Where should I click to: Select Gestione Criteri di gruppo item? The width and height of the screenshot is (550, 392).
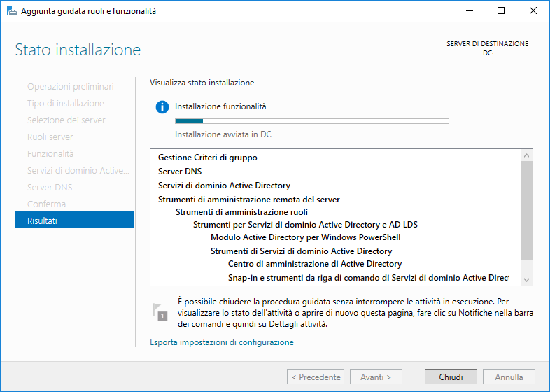point(208,157)
